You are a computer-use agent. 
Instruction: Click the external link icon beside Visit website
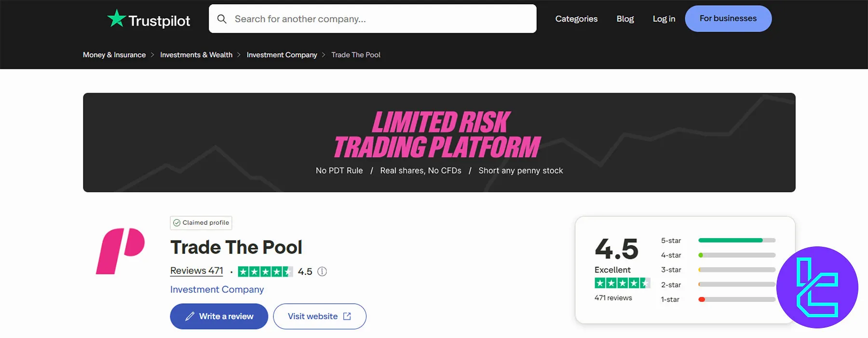tap(347, 316)
